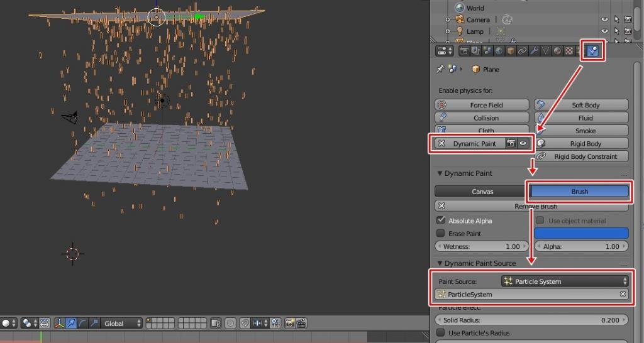
Task: Toggle Camera visibility eye in outliner
Action: (x=604, y=19)
